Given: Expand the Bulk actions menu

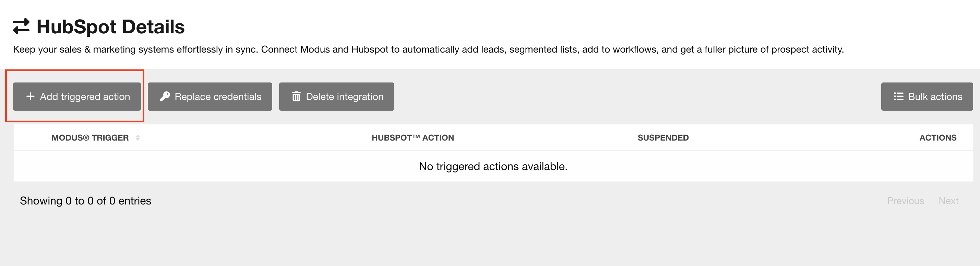Looking at the screenshot, I should coord(927,97).
